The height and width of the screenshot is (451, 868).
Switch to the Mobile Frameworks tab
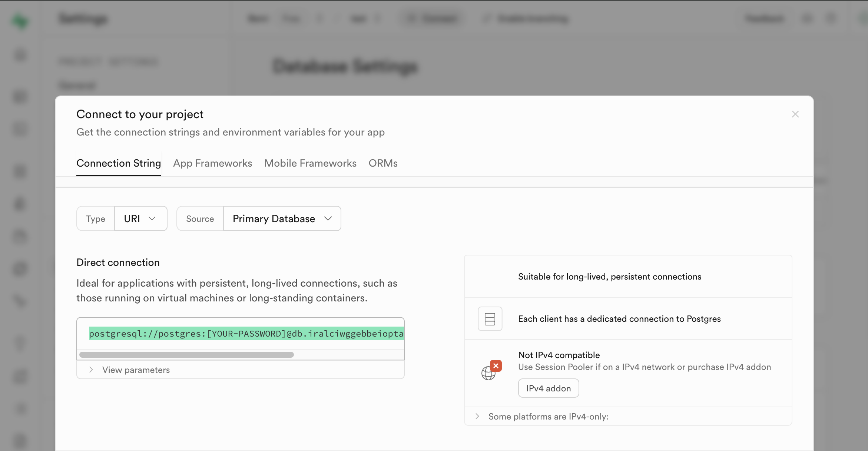[x=310, y=163]
